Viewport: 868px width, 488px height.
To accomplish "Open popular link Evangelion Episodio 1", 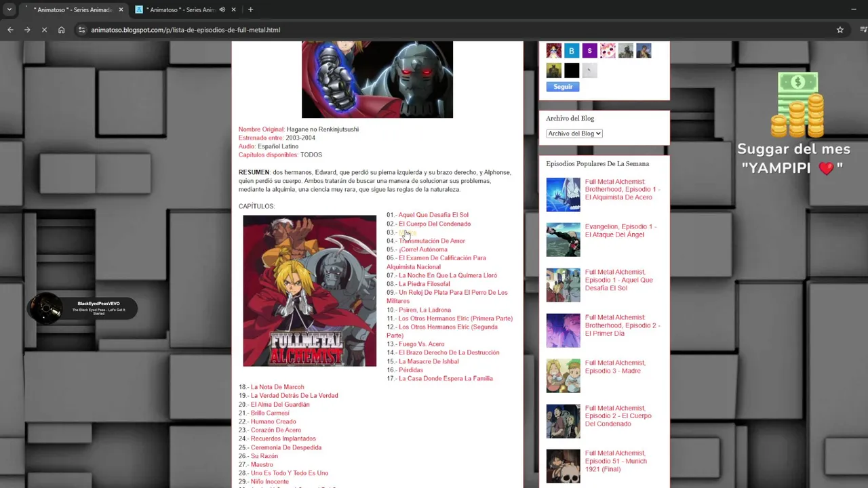I will coord(620,230).
